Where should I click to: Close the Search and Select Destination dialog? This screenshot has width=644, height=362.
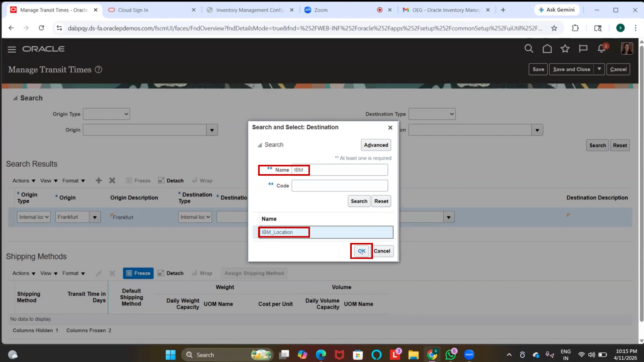[x=390, y=128]
